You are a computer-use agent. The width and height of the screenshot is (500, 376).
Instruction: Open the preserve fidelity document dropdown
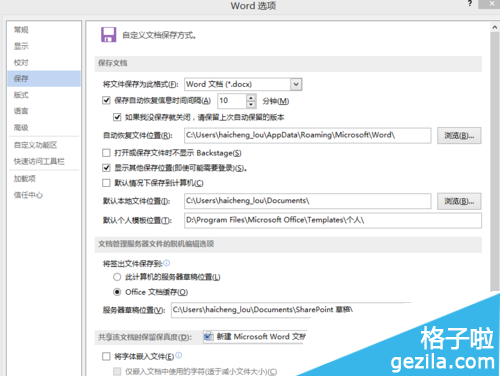(x=254, y=337)
